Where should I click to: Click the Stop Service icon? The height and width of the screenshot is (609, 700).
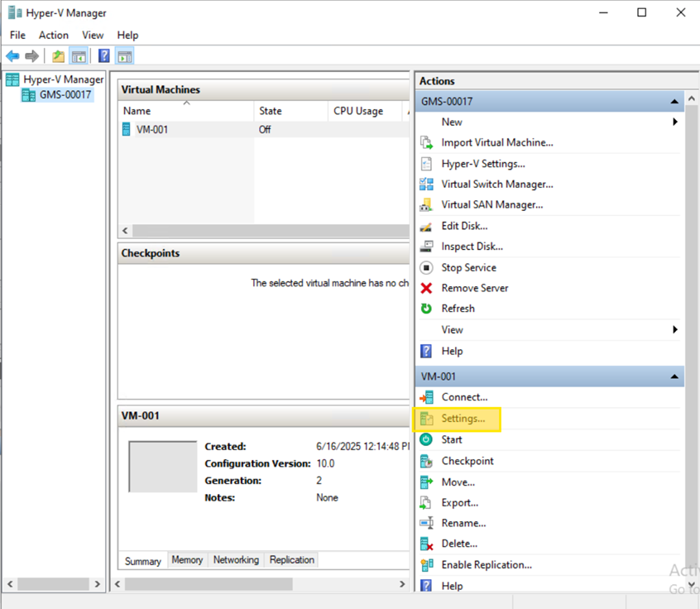click(426, 267)
